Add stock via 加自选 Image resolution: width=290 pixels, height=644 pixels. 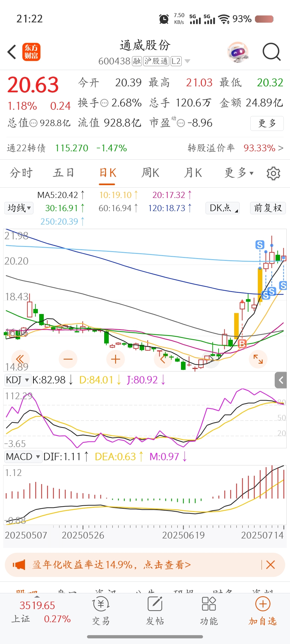click(x=263, y=612)
